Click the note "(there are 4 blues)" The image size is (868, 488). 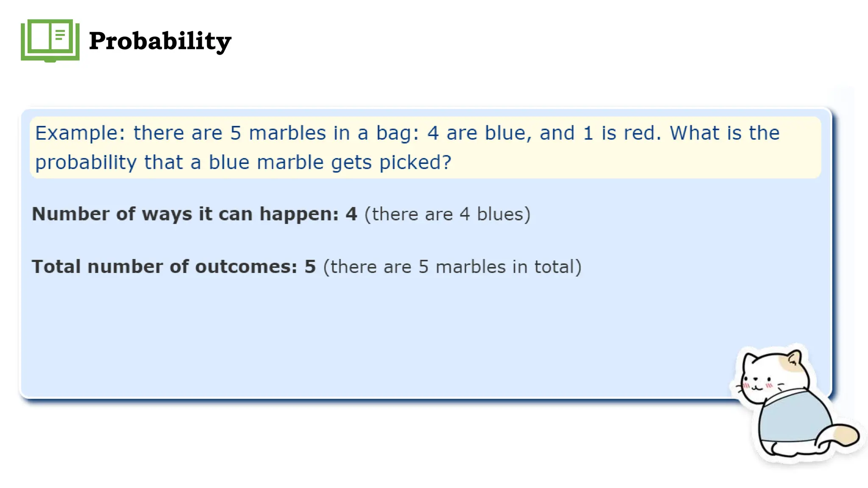point(447,214)
